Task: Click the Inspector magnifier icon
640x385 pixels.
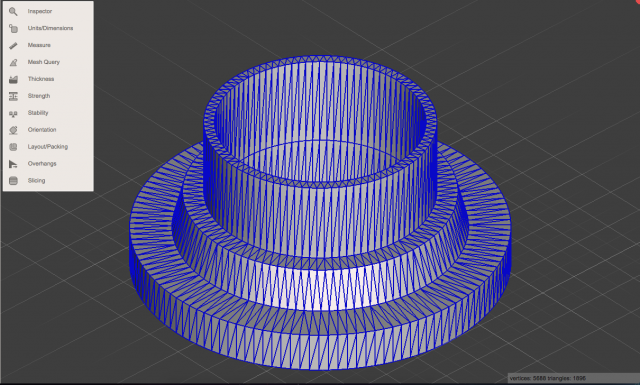Action: [13, 11]
